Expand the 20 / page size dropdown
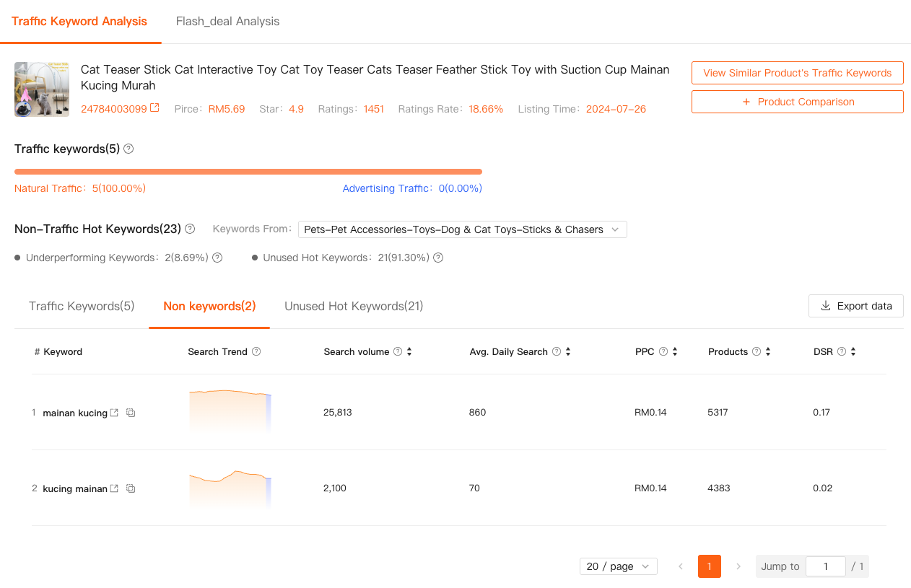This screenshot has height=588, width=911. pyautogui.click(x=618, y=566)
